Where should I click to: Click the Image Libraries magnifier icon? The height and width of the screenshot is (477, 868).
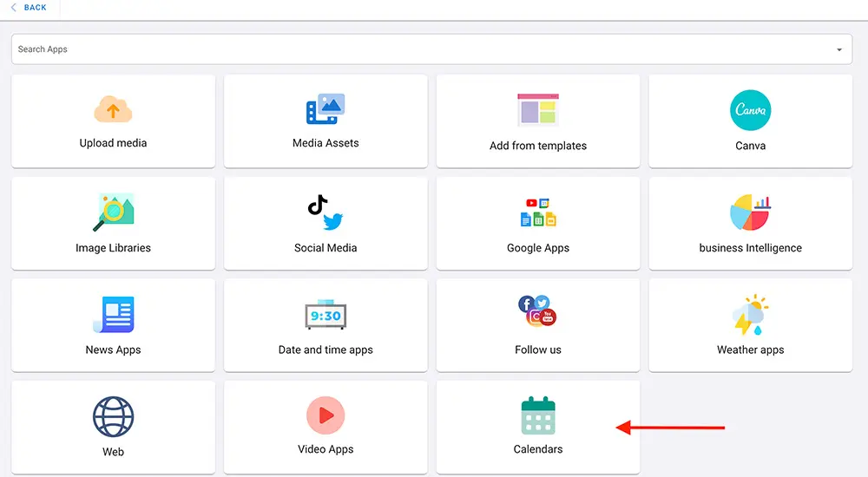[113, 212]
